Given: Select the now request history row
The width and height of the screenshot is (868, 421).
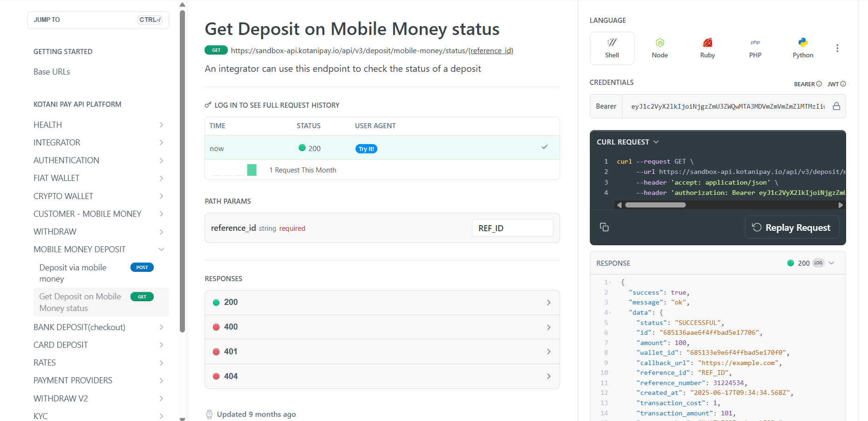Looking at the screenshot, I should (x=382, y=148).
